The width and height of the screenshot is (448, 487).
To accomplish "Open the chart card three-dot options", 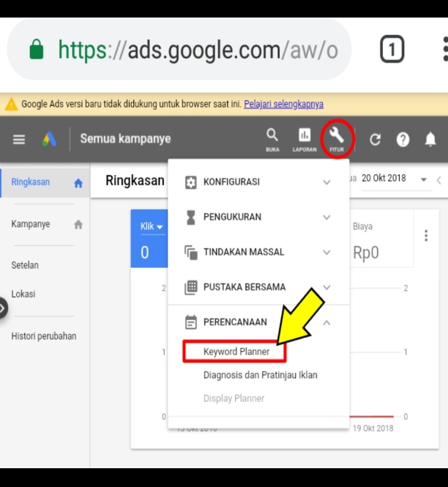I will (426, 236).
